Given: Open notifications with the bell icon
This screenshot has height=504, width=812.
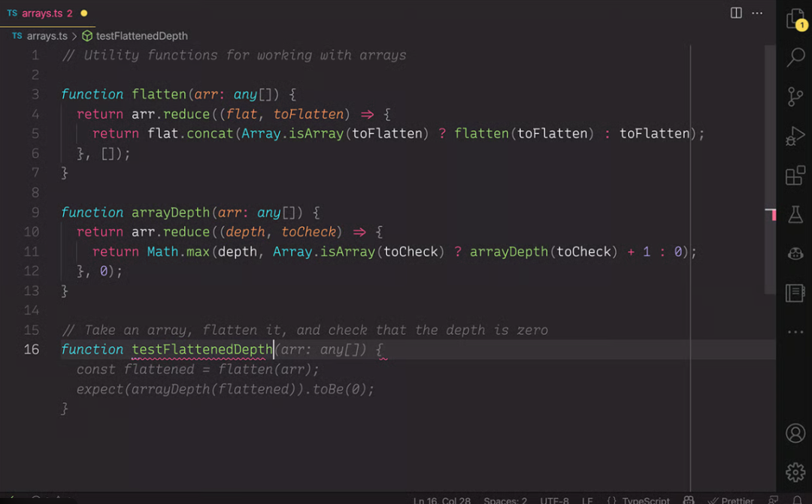Looking at the screenshot, I should pyautogui.click(x=797, y=500).
